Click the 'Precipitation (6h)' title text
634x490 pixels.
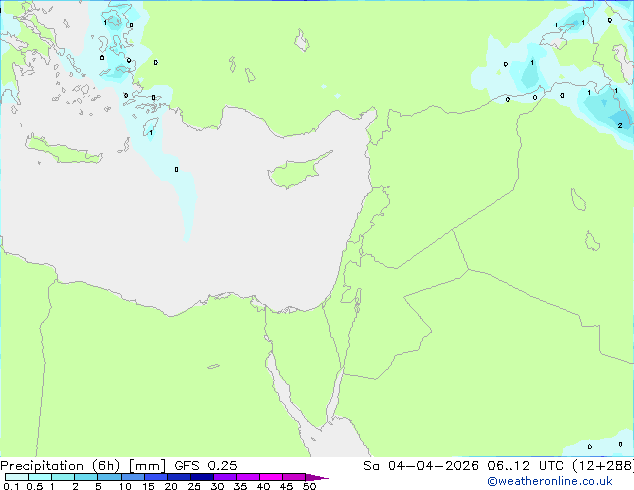60,466
